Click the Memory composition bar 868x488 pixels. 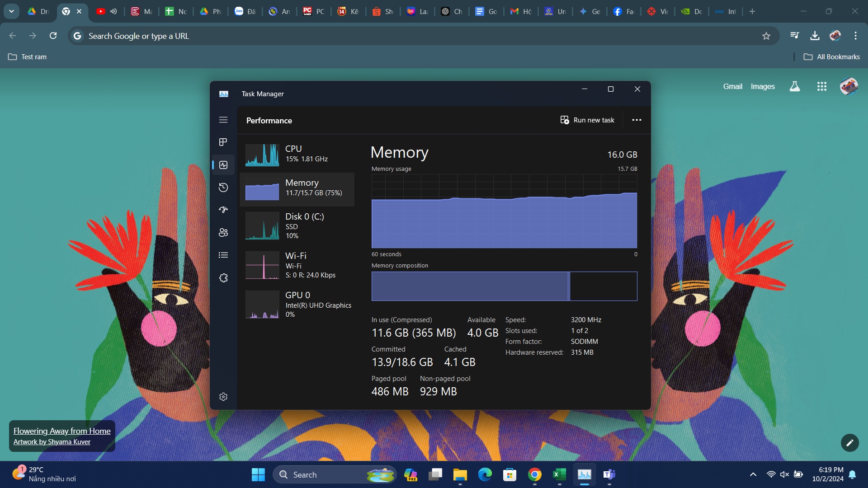[x=504, y=286]
